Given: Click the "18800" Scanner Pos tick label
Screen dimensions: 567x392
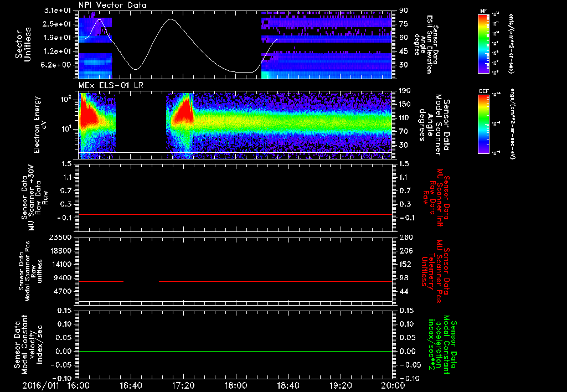Looking at the screenshot, I should 60,251.
